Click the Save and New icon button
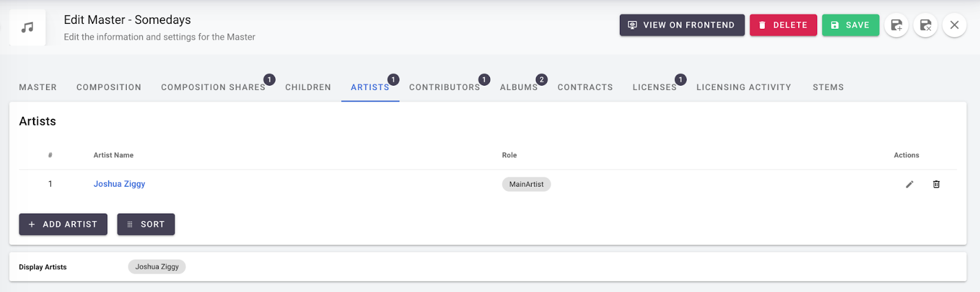The width and height of the screenshot is (980, 292). pyautogui.click(x=896, y=25)
